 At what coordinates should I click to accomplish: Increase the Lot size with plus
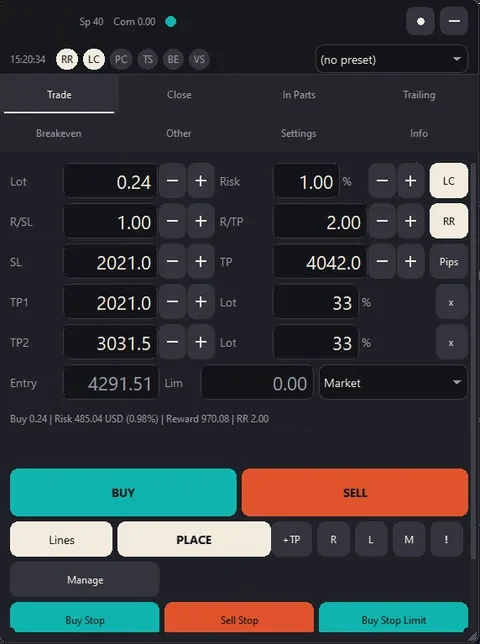(x=201, y=181)
